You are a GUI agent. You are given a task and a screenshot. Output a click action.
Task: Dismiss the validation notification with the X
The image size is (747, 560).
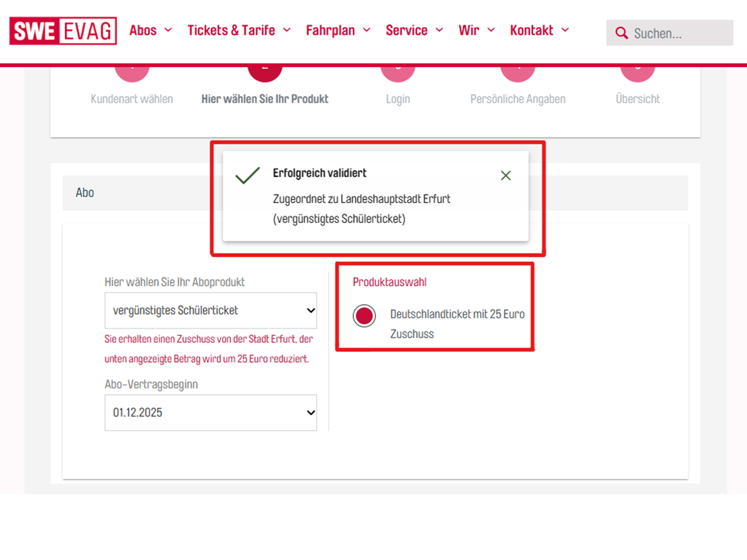(506, 175)
